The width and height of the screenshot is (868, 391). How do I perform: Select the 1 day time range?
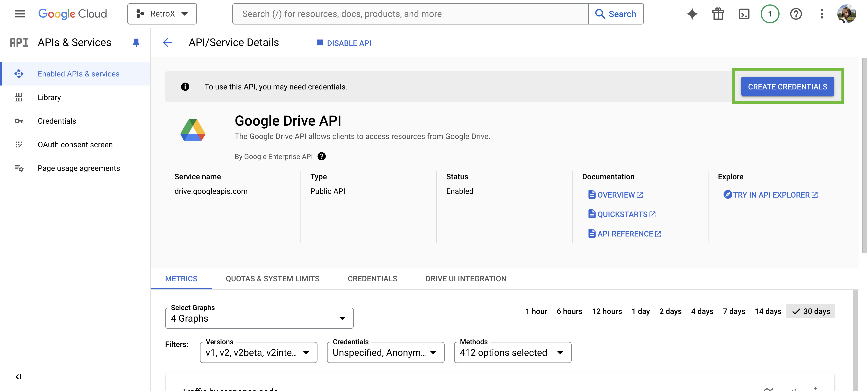click(641, 311)
